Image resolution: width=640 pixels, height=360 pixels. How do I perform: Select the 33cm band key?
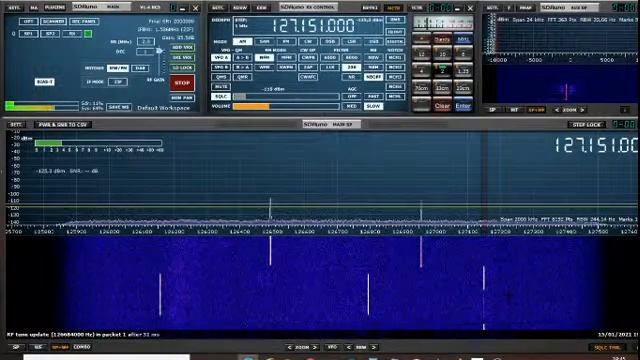pyautogui.click(x=442, y=88)
